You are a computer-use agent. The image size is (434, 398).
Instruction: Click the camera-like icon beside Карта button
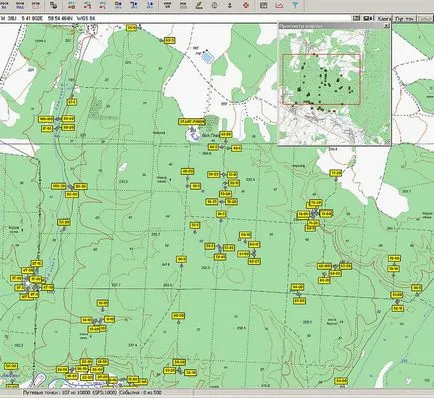point(368,18)
